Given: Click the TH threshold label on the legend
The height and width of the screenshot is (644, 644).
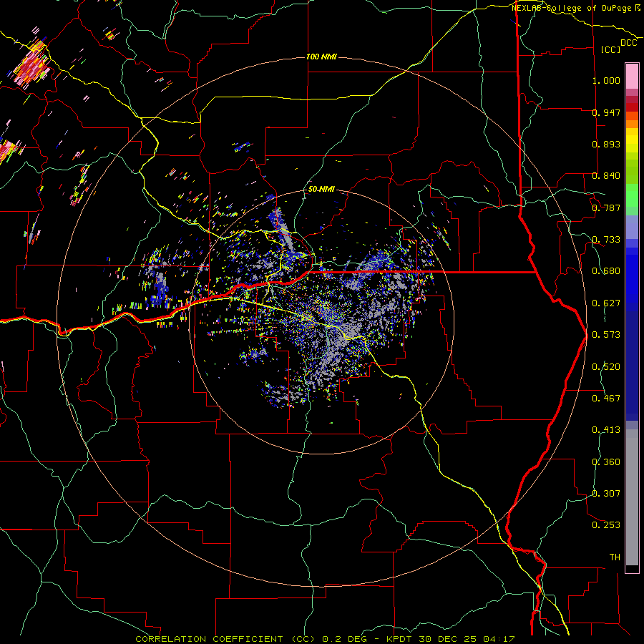Looking at the screenshot, I should (x=615, y=557).
